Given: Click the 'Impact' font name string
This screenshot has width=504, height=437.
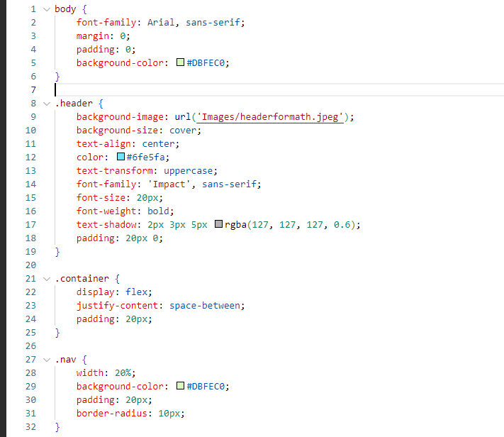Looking at the screenshot, I should [169, 184].
